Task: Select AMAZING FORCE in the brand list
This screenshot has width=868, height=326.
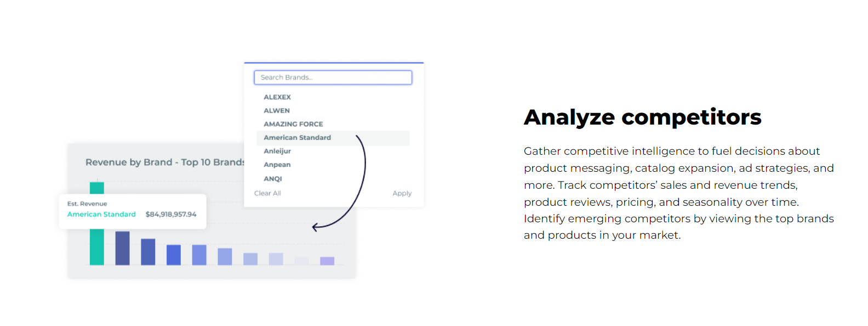Action: click(293, 124)
